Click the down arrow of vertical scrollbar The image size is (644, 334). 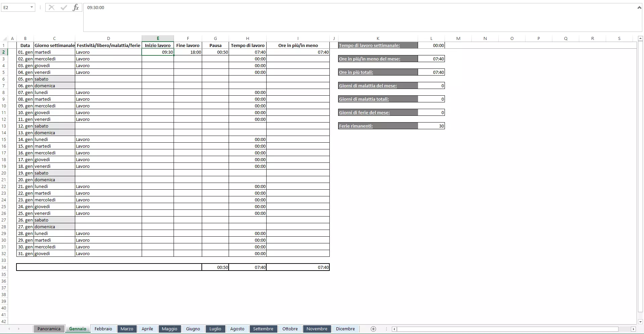(x=640, y=322)
